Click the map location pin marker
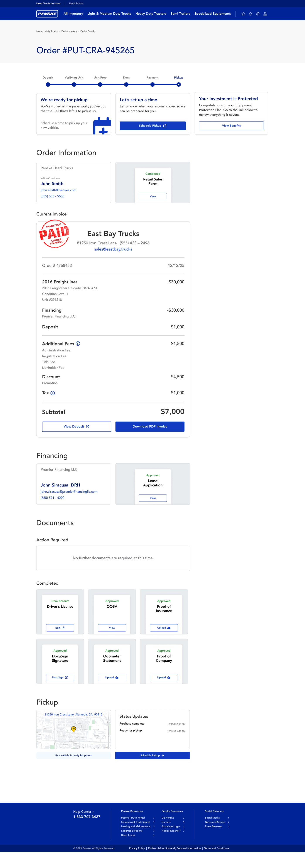 pyautogui.click(x=74, y=729)
